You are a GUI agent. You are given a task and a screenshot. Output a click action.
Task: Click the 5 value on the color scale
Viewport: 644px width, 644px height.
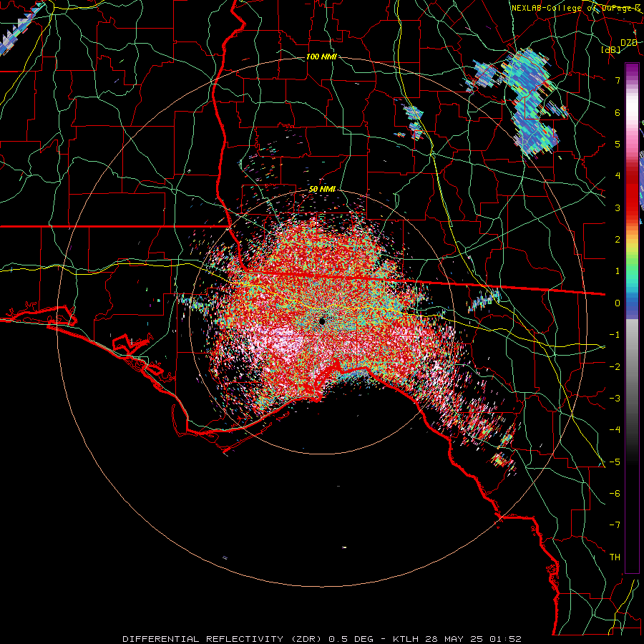pos(618,144)
